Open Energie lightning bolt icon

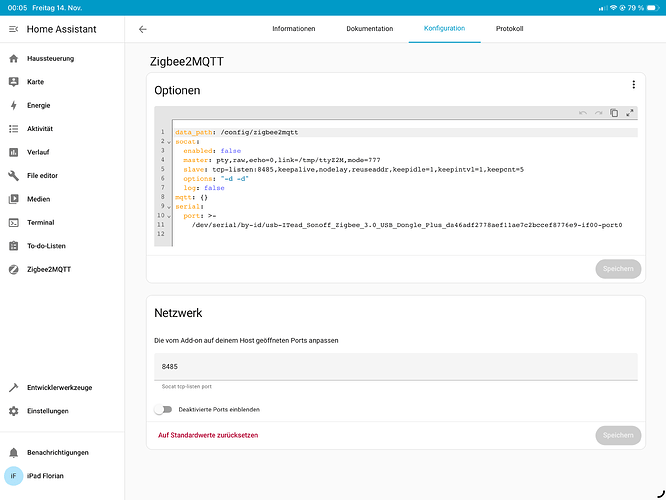14,105
